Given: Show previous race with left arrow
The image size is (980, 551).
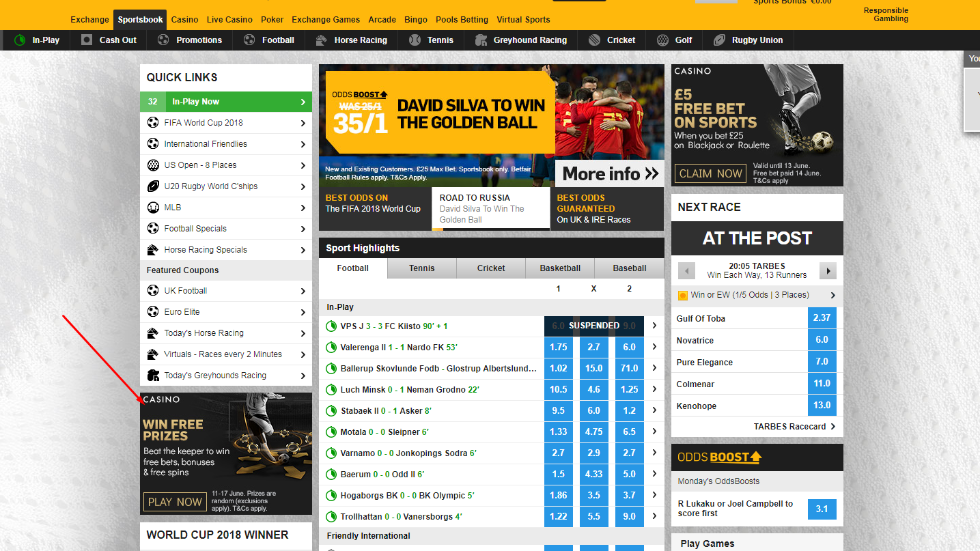Looking at the screenshot, I should (x=686, y=271).
